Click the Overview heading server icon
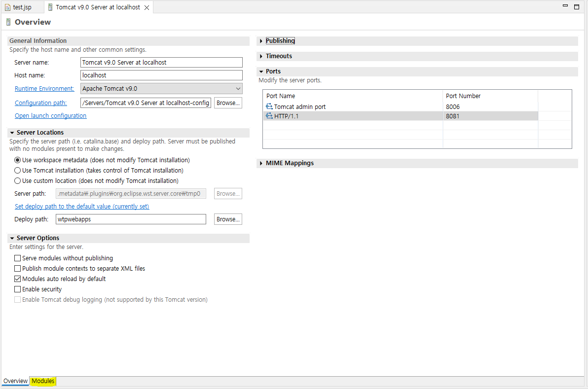Viewport: 588px width, 389px height. pyautogui.click(x=8, y=22)
